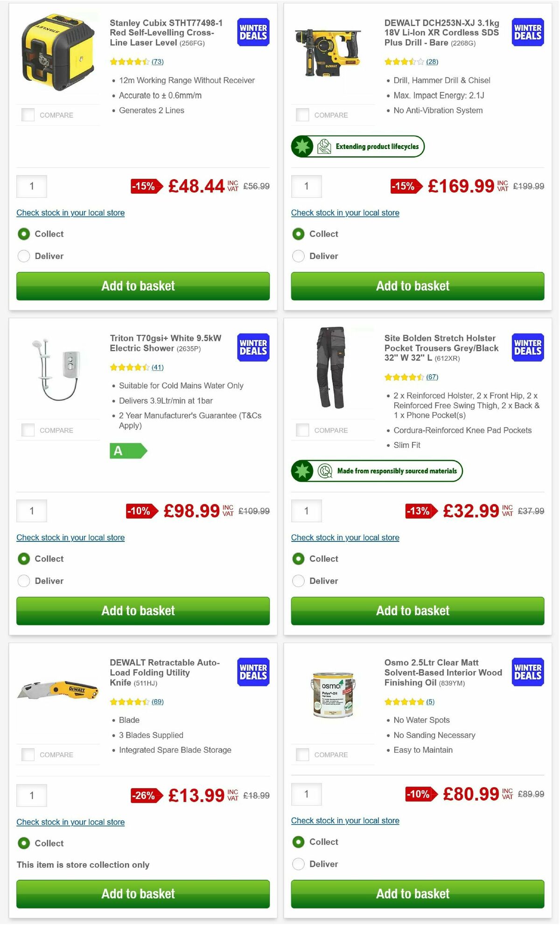The height and width of the screenshot is (925, 560).
Task: Choose Deliver for the Site Bolden trousers
Action: (x=298, y=581)
